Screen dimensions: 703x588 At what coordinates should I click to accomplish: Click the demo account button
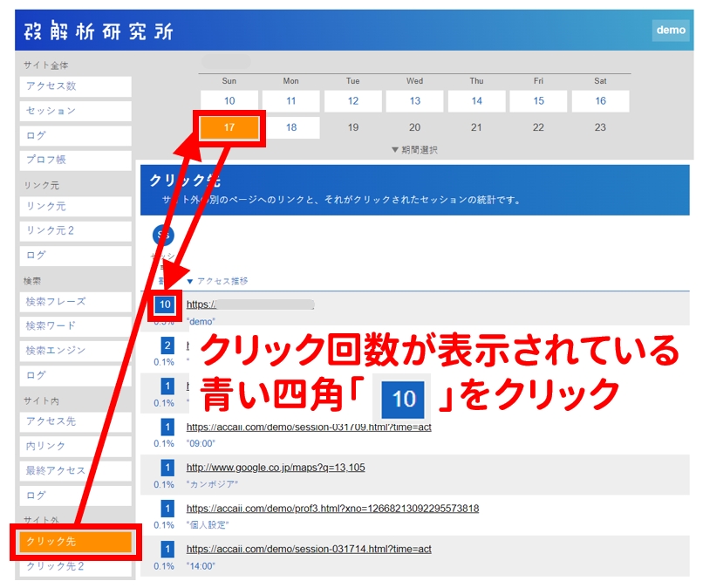coord(671,30)
